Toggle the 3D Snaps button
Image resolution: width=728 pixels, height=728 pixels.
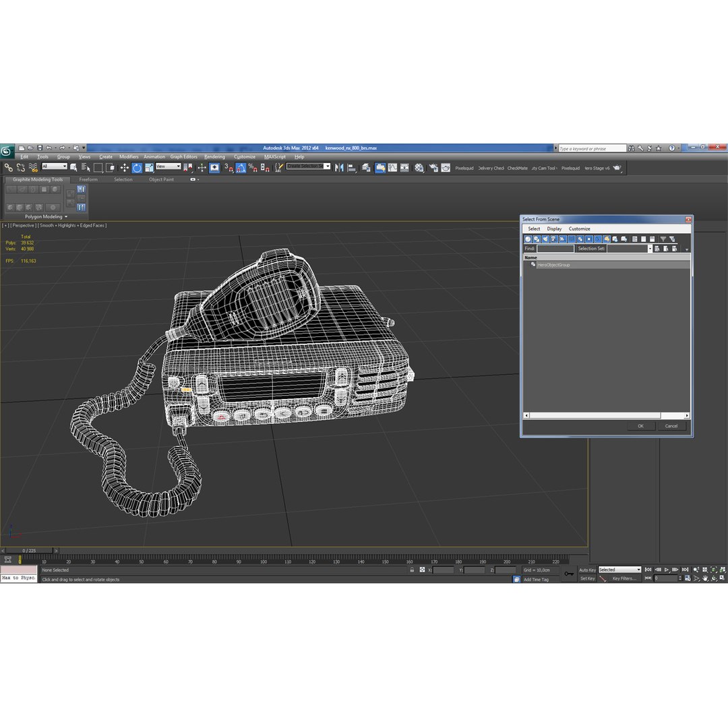click(228, 168)
